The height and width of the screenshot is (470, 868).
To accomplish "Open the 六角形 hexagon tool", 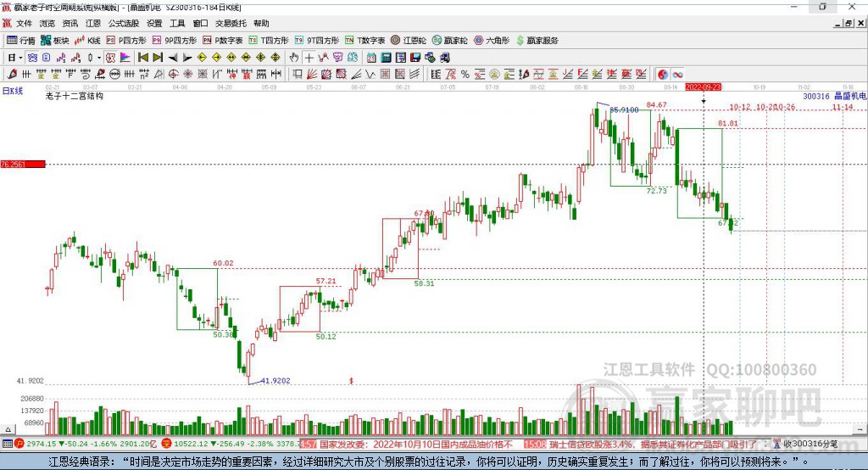I will 492,41.
